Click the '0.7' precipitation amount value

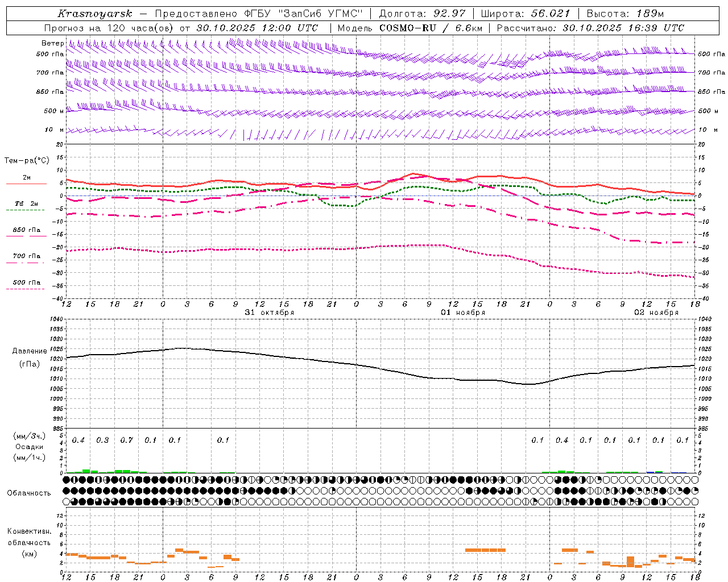[x=126, y=440]
